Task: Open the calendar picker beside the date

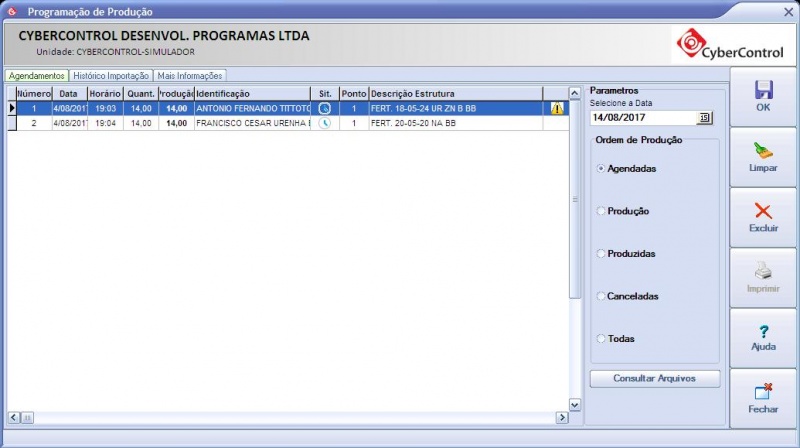Action: (704, 118)
